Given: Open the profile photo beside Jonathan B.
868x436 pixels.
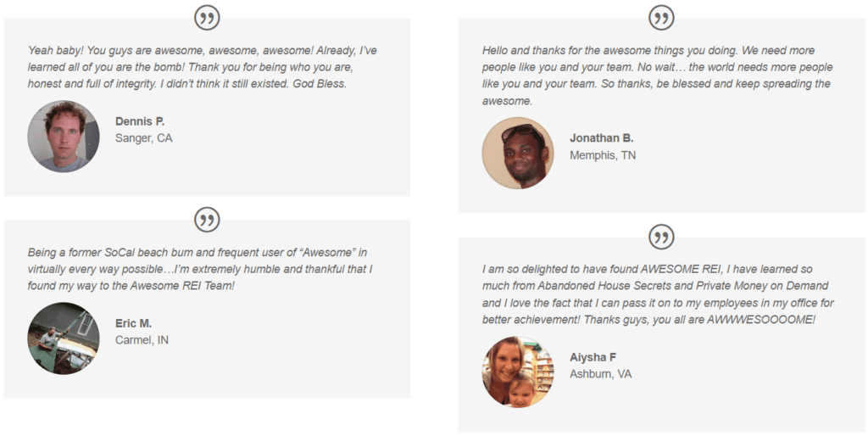Looking at the screenshot, I should pos(518,154).
